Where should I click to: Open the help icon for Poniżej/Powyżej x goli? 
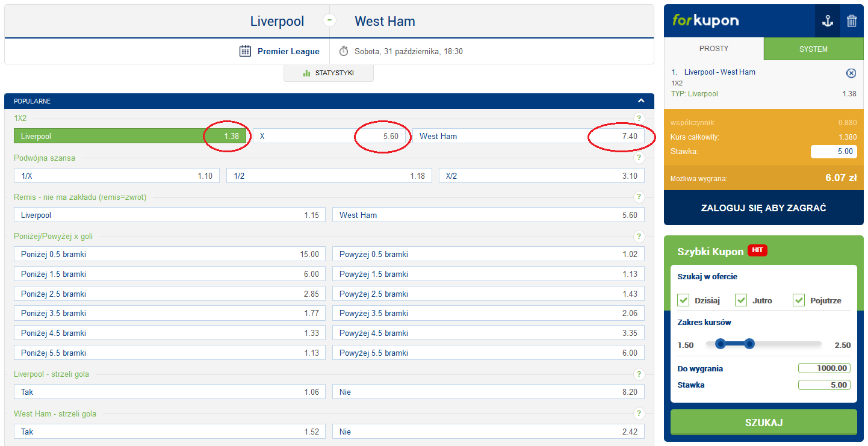(x=639, y=237)
